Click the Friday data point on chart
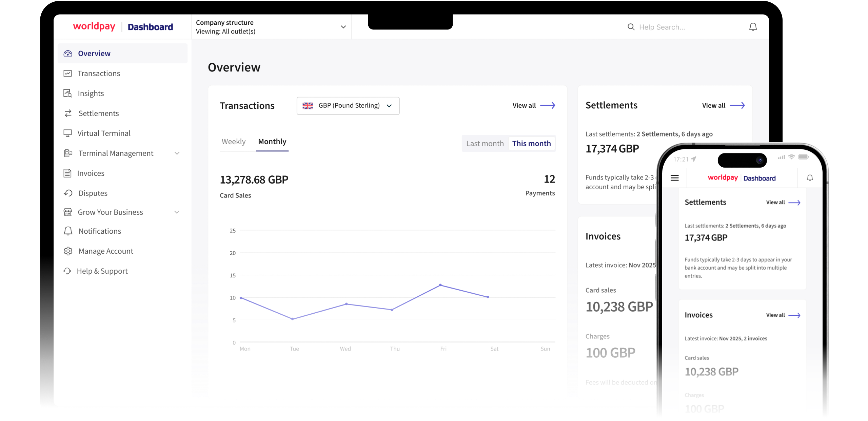868x421 pixels. point(440,285)
